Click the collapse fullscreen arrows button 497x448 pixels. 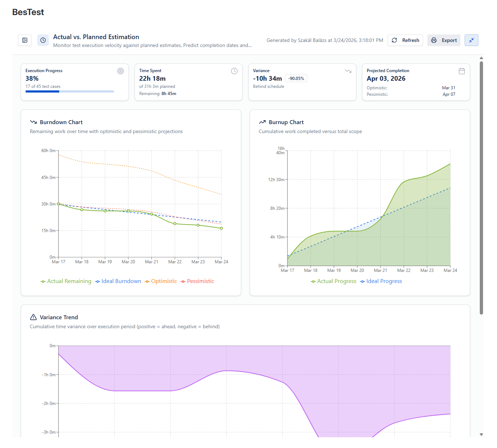(x=472, y=40)
